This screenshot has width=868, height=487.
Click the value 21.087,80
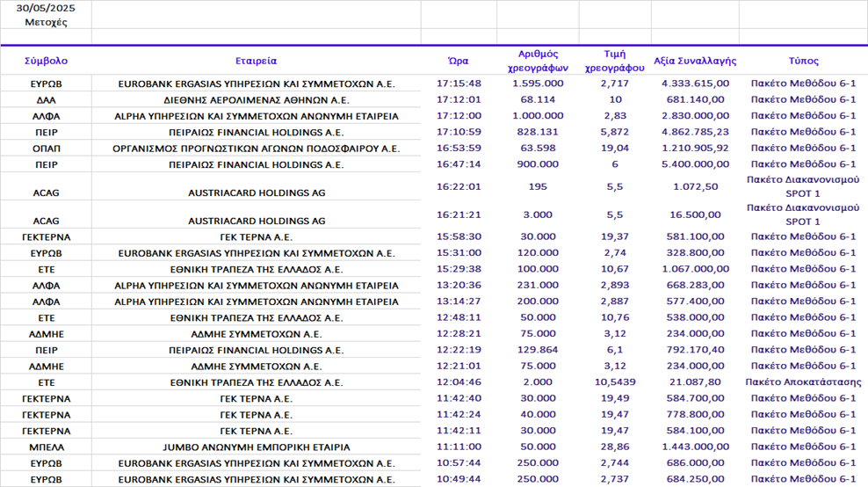tap(695, 382)
